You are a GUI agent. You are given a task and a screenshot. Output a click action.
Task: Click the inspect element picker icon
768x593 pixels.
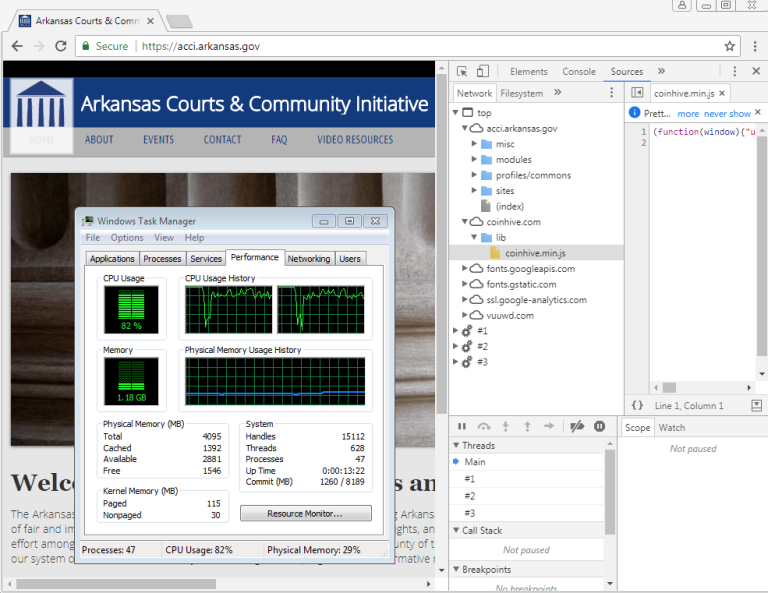[462, 72]
